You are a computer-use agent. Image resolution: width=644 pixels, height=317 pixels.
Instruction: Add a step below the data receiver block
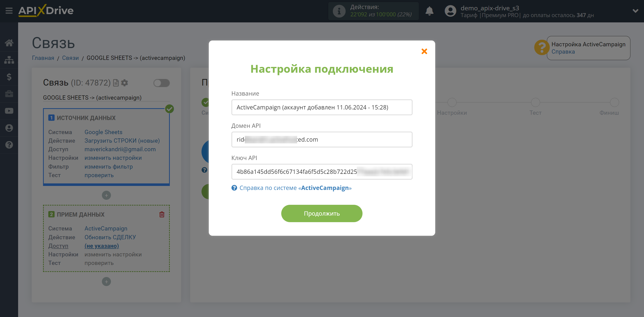point(106,282)
